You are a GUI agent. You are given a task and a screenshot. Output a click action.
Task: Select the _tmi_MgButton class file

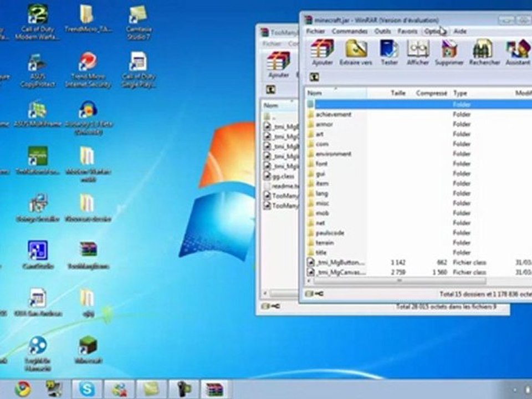pos(340,262)
